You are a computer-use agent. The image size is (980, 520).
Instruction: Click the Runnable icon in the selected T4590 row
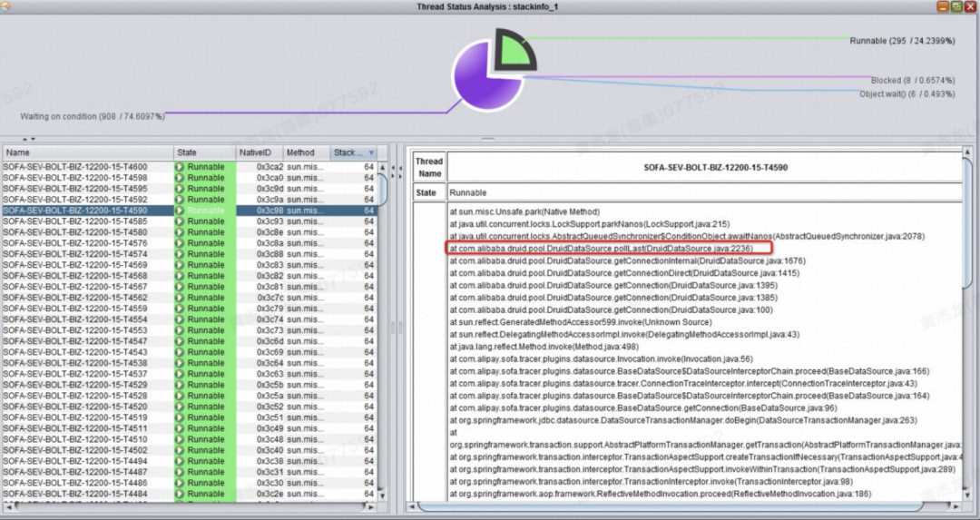180,211
